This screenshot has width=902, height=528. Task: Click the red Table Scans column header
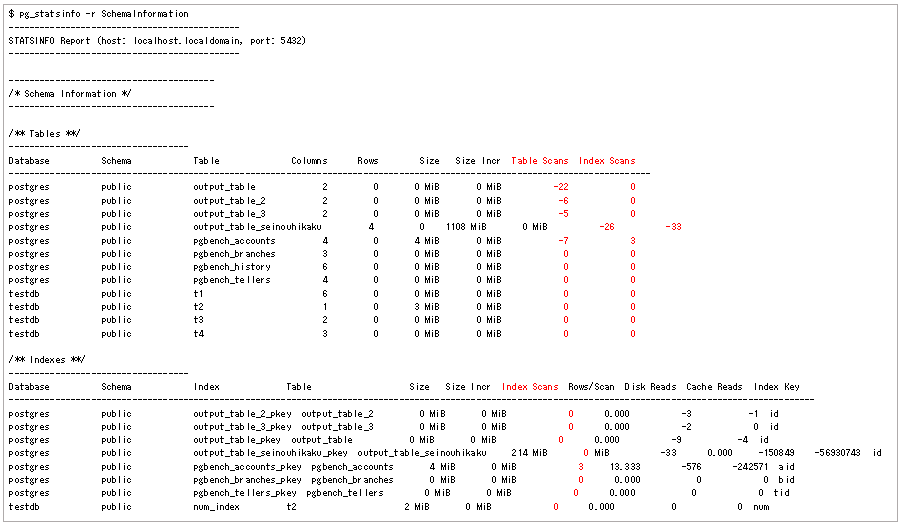(x=539, y=161)
